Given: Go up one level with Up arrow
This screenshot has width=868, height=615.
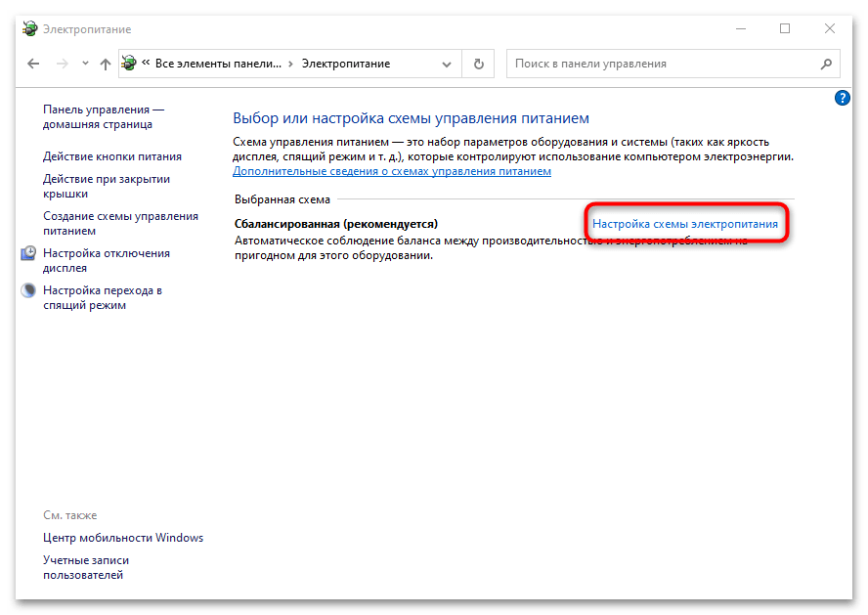Looking at the screenshot, I should pyautogui.click(x=106, y=64).
